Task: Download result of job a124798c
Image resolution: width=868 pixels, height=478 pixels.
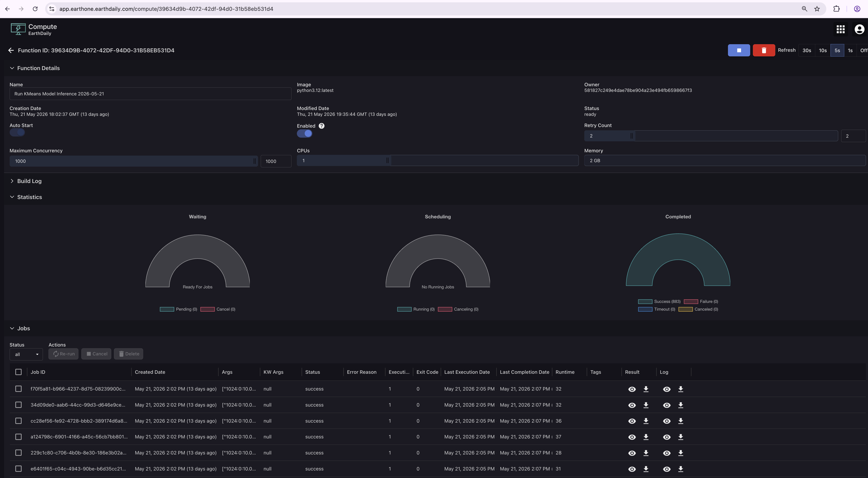Action: [x=646, y=437]
